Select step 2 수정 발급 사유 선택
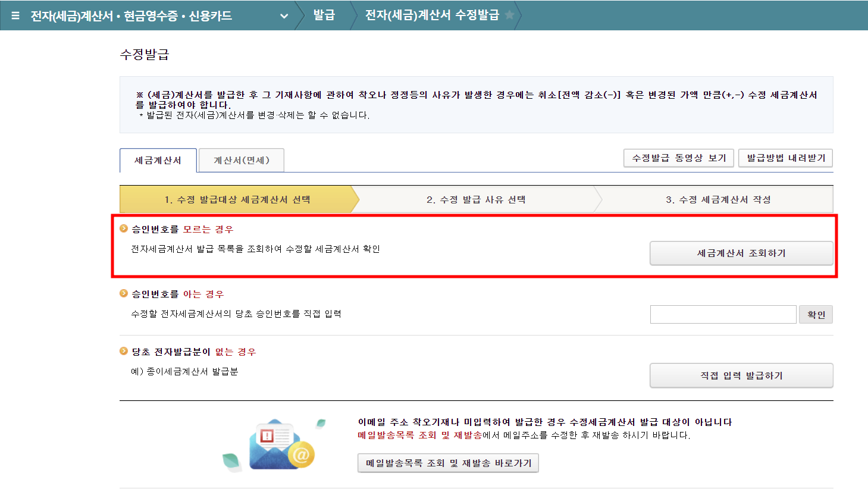Screen dimensions: 868x492 point(476,199)
